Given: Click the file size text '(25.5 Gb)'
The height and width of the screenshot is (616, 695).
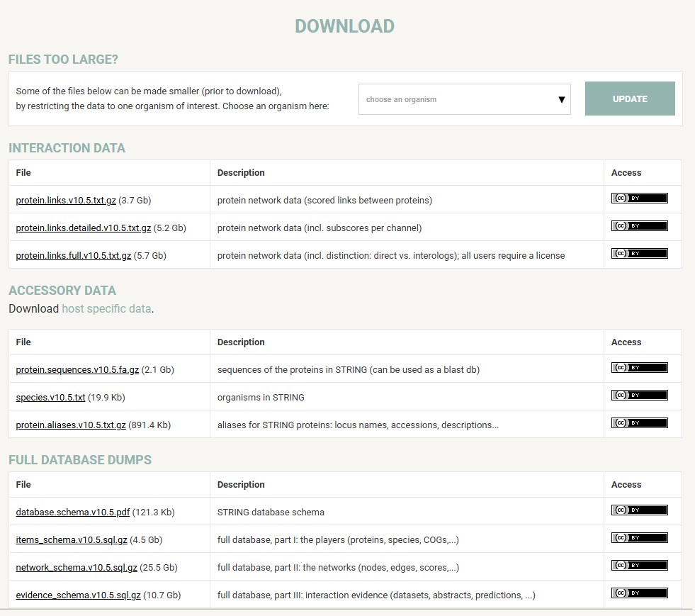Looking at the screenshot, I should point(159,567).
